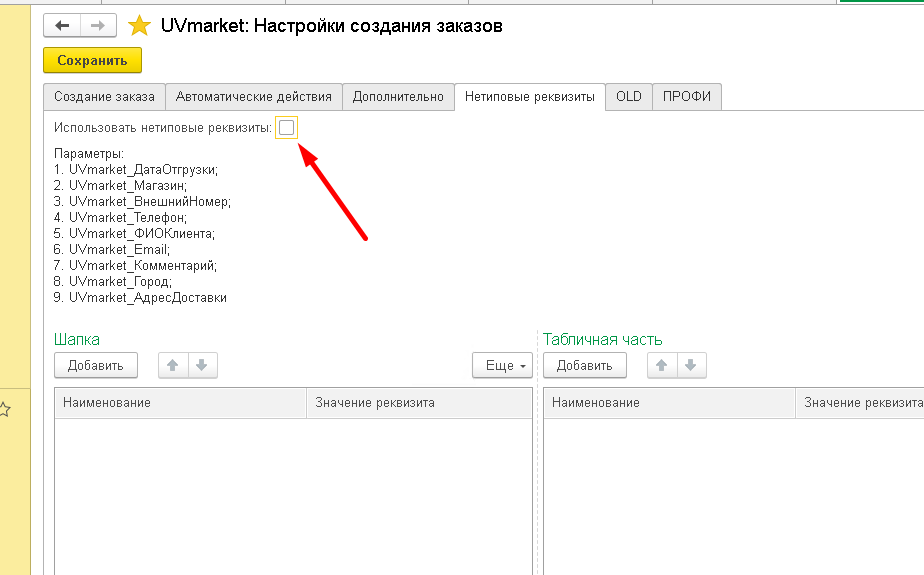Viewport: 924px width, 575px height.
Task: Click the UVmarket_ДатаОтгрузки parameter text
Action: click(x=143, y=170)
